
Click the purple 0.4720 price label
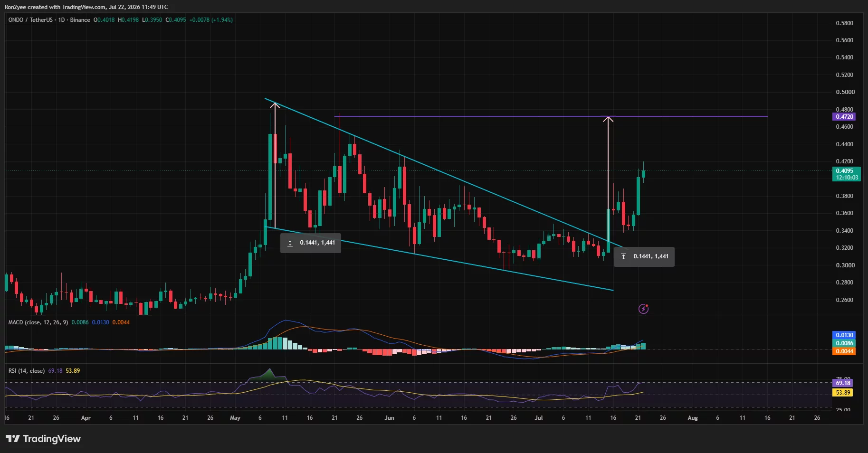tap(844, 117)
